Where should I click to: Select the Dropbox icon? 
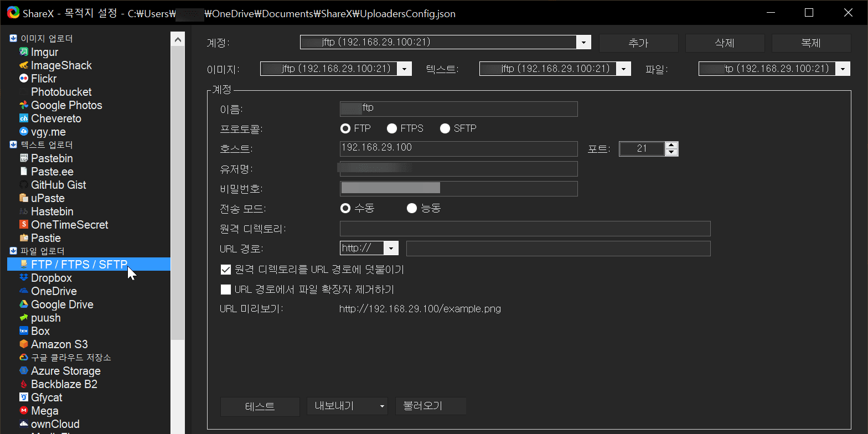24,278
